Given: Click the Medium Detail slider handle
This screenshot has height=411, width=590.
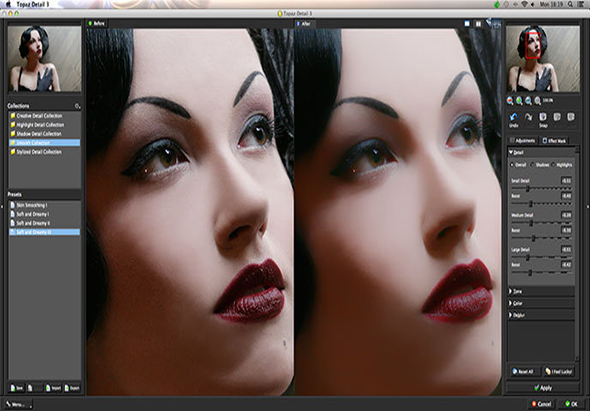Looking at the screenshot, I should tap(531, 223).
